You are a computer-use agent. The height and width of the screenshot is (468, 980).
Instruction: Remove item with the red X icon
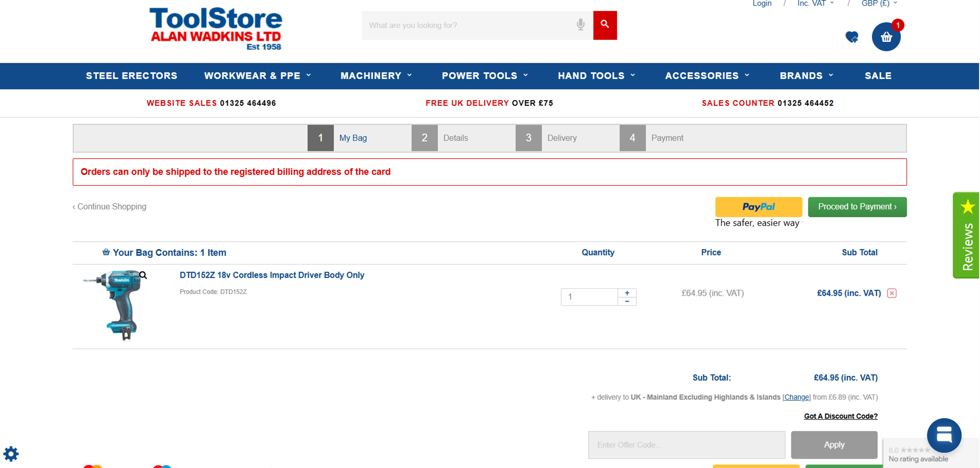pos(891,293)
